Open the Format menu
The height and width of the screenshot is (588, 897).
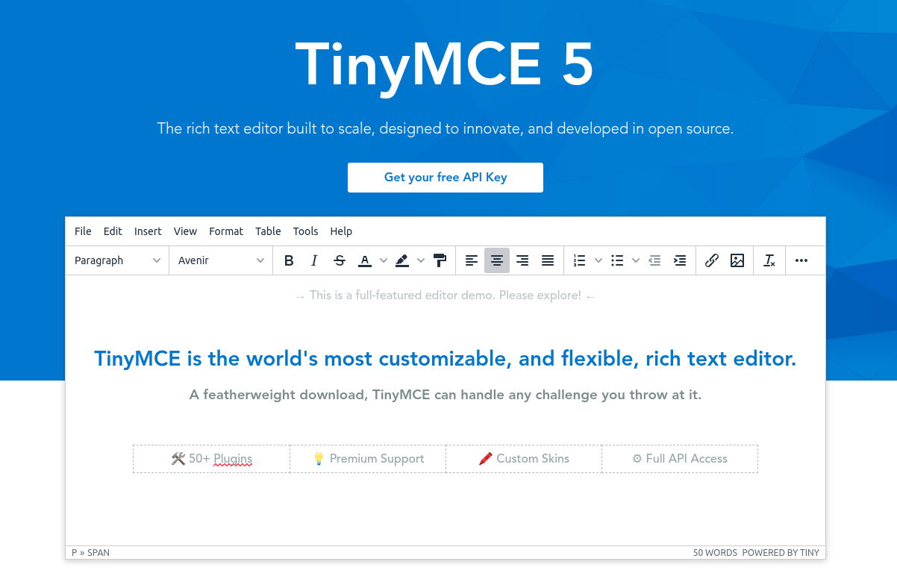click(226, 231)
